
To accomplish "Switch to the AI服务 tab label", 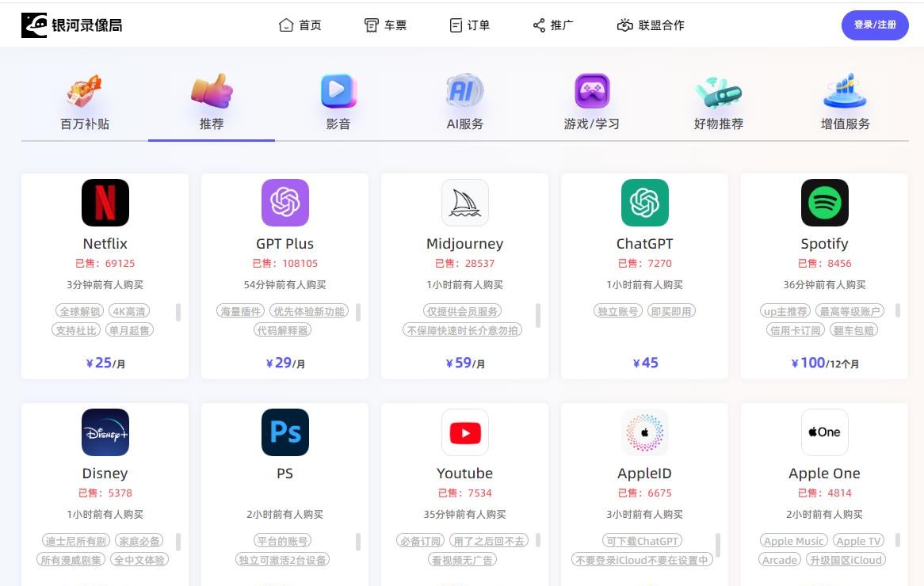I will point(465,124).
